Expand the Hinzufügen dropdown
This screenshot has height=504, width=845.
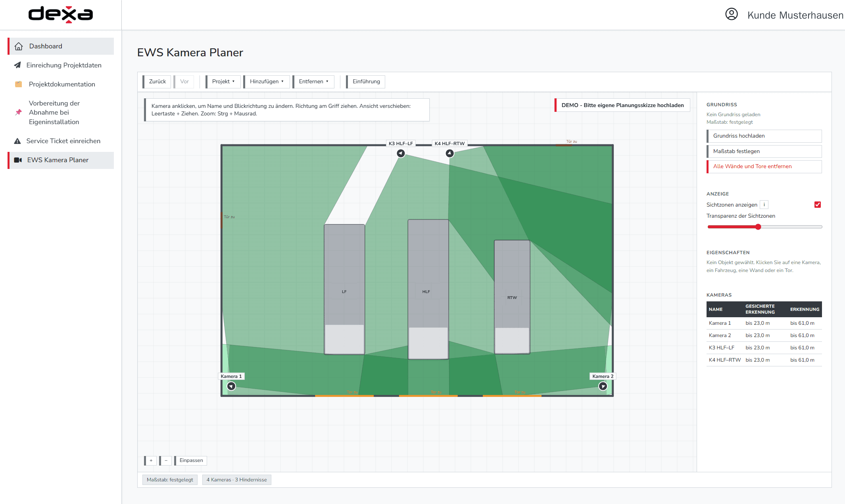click(x=267, y=81)
